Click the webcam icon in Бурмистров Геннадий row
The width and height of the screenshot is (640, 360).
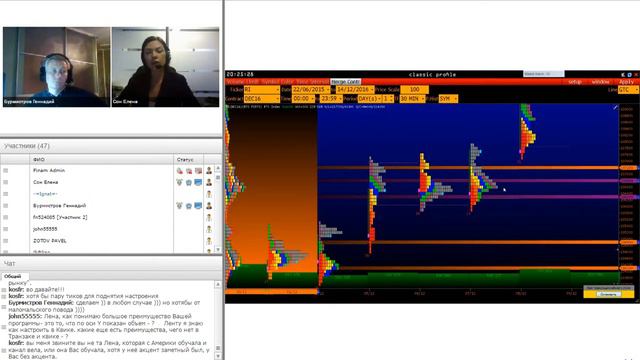pyautogui.click(x=189, y=206)
